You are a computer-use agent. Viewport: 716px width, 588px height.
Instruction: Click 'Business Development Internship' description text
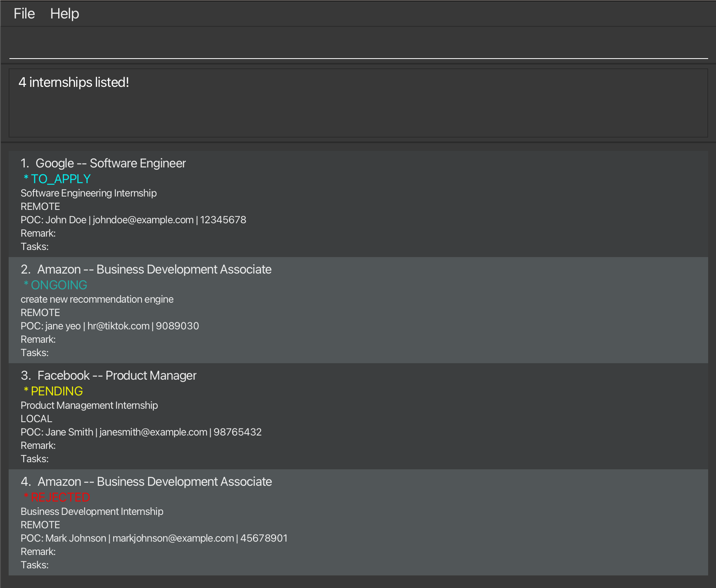click(92, 511)
